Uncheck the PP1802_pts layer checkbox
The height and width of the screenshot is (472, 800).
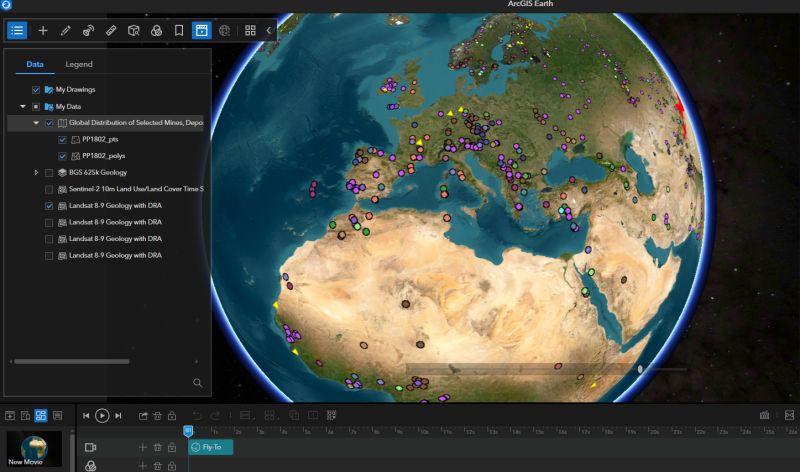(x=62, y=139)
